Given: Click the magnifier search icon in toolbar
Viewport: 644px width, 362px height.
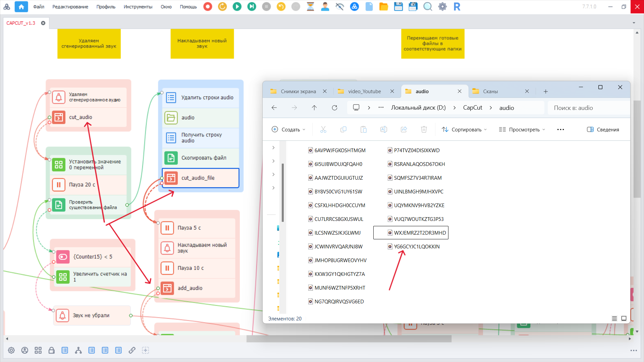Looking at the screenshot, I should tap(428, 6).
